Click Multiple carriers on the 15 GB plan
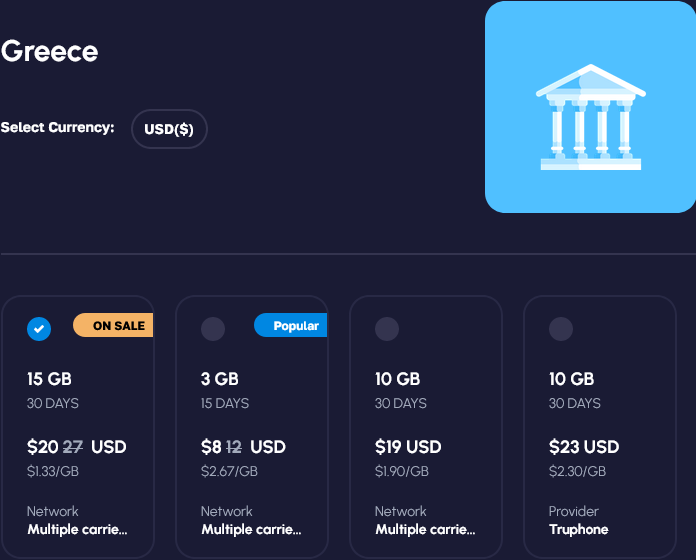The image size is (696, 560). [x=77, y=529]
